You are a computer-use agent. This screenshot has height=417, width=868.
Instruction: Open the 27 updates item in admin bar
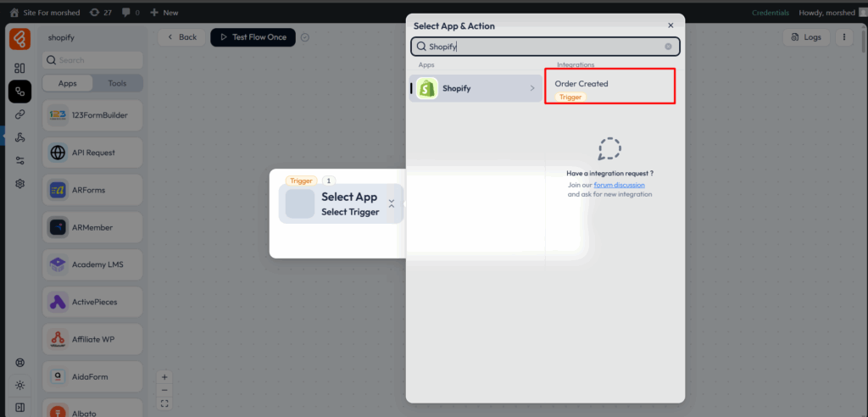(100, 12)
